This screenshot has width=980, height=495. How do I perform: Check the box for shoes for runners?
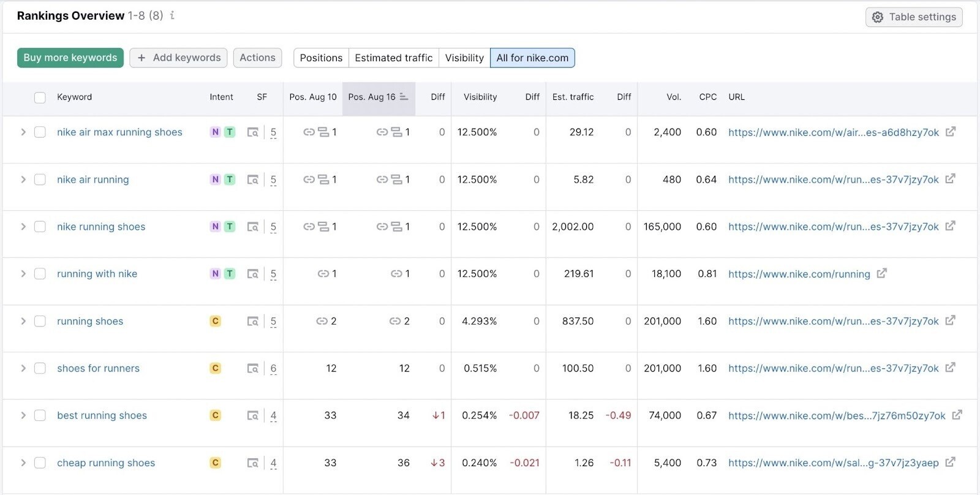point(40,368)
